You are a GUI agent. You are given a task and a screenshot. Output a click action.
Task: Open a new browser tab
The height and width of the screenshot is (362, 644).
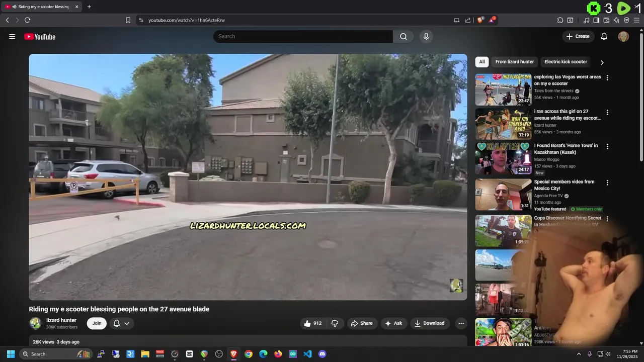[x=89, y=7]
